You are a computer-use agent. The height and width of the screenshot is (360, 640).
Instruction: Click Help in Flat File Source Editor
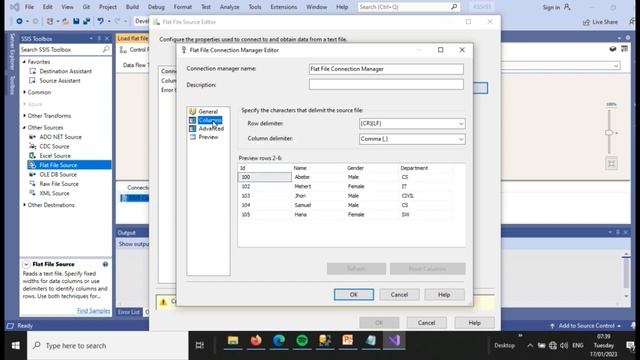[x=474, y=323]
